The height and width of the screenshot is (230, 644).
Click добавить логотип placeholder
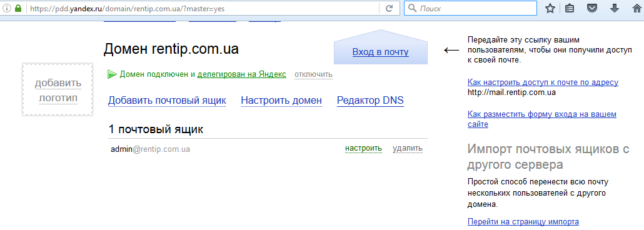(x=58, y=89)
